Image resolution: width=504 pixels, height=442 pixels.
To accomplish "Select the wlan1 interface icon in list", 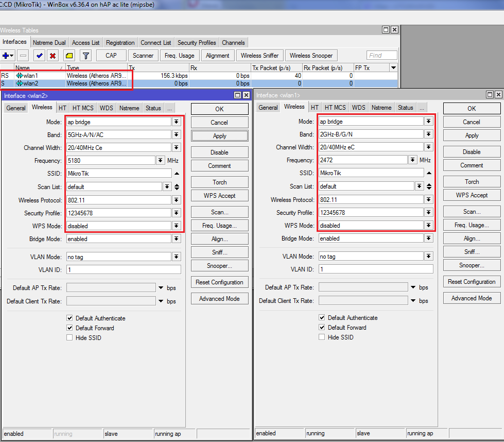I will pos(20,76).
